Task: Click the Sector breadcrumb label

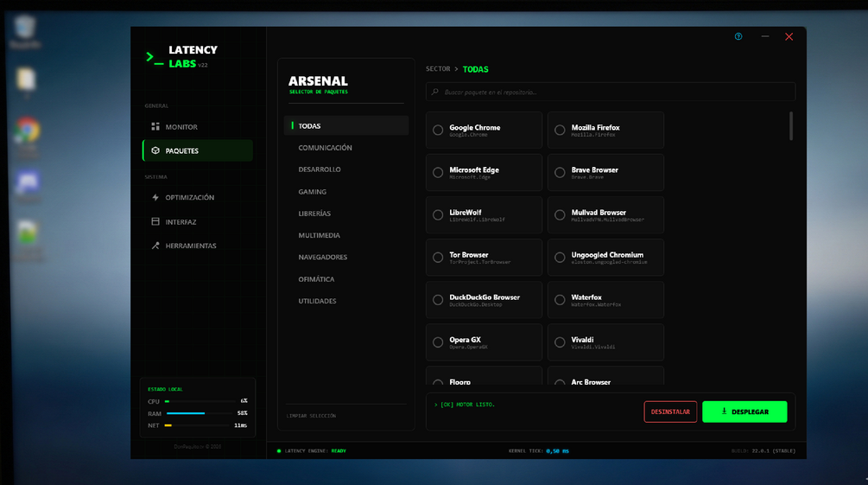Action: coord(438,69)
